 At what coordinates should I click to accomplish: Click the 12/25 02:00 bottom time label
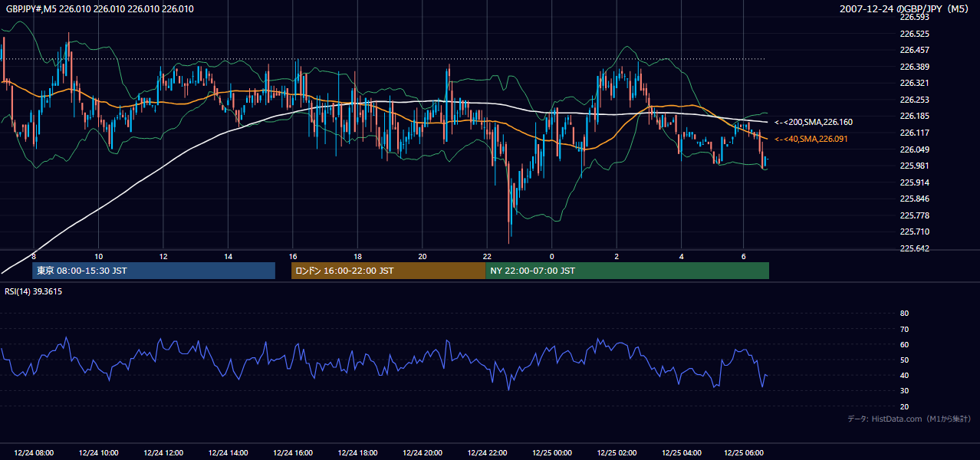[617, 453]
